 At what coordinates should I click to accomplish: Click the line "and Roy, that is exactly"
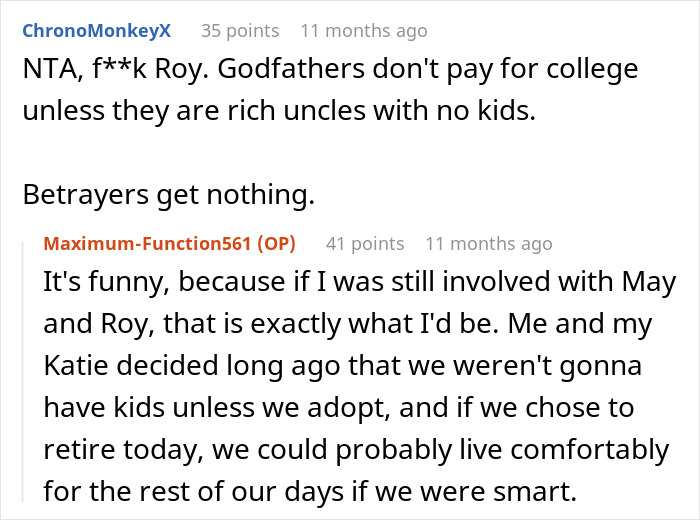tap(200, 324)
